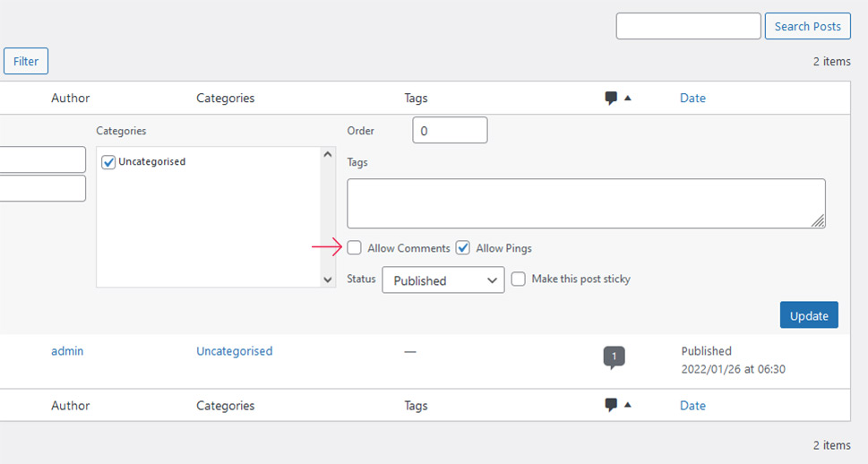The image size is (868, 464).
Task: Disable the Allow Pings checkbox
Action: 463,247
